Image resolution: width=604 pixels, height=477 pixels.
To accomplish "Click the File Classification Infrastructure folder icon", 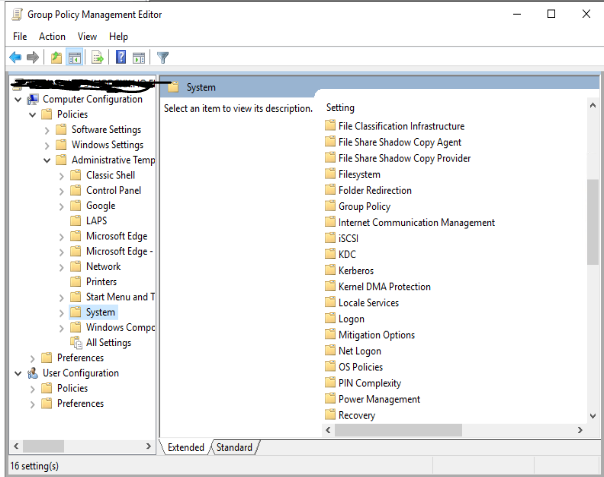I will coord(330,126).
